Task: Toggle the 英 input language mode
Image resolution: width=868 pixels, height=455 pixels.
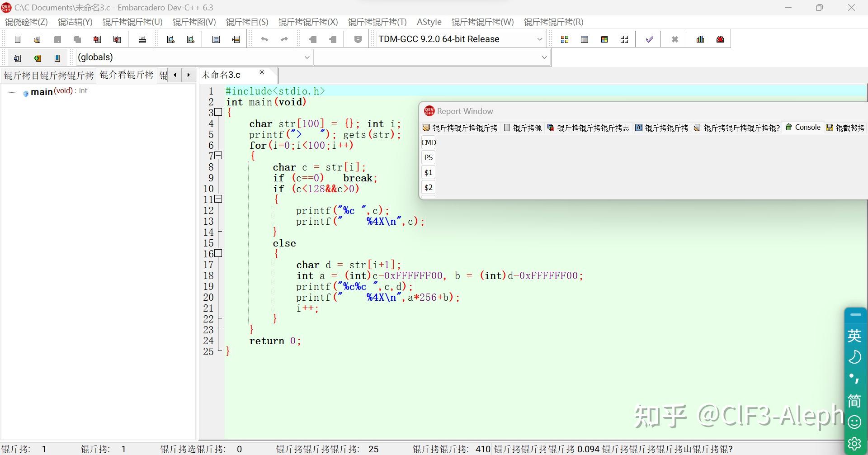Action: (x=854, y=336)
